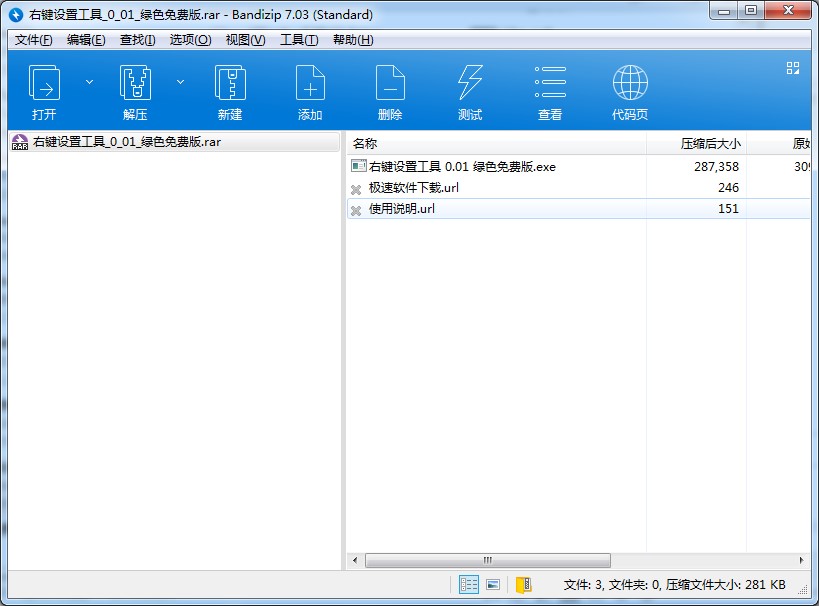The width and height of the screenshot is (819, 606).
Task: Click the Code page (代码页) globe icon
Action: 630,83
